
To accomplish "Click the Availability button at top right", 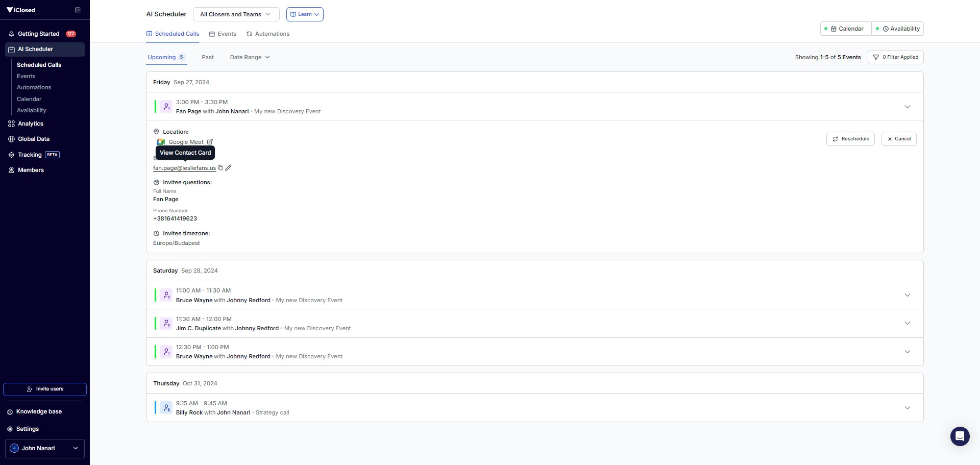I will tap(898, 29).
